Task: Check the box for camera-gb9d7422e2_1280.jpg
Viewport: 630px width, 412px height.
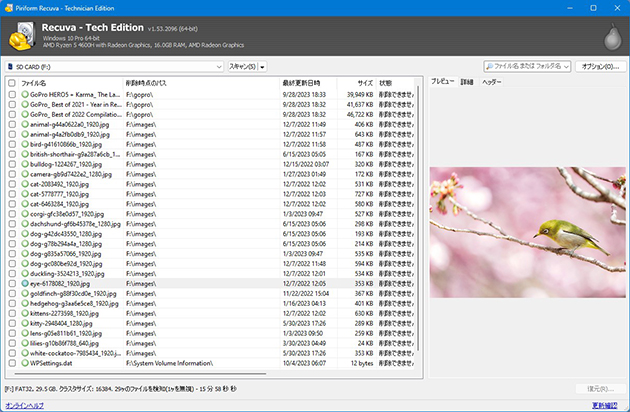Action: click(x=12, y=174)
